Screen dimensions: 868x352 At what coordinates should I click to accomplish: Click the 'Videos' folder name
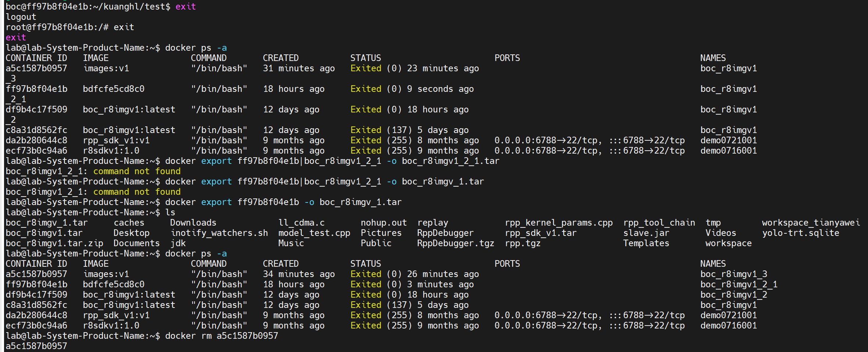(721, 233)
